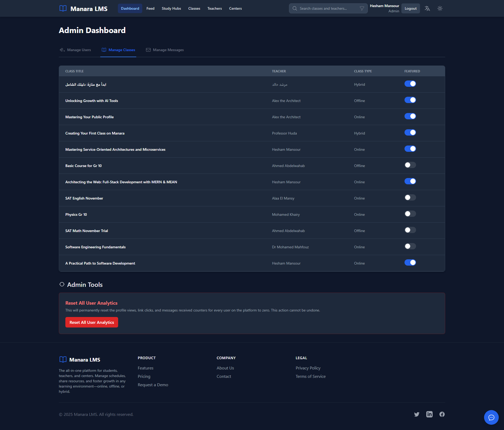Screen dimensions: 504x430
Task: Open the Twitter footer icon
Action: click(x=417, y=414)
